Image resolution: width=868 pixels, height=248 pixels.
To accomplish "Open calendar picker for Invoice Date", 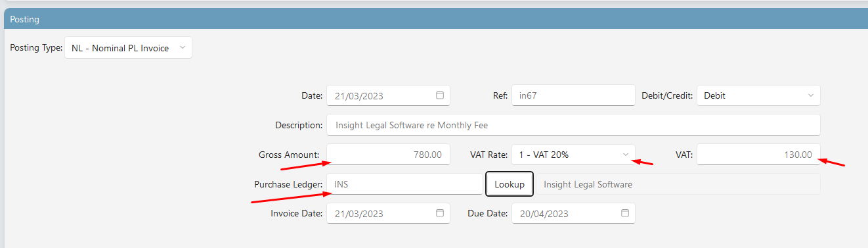I will pyautogui.click(x=440, y=214).
